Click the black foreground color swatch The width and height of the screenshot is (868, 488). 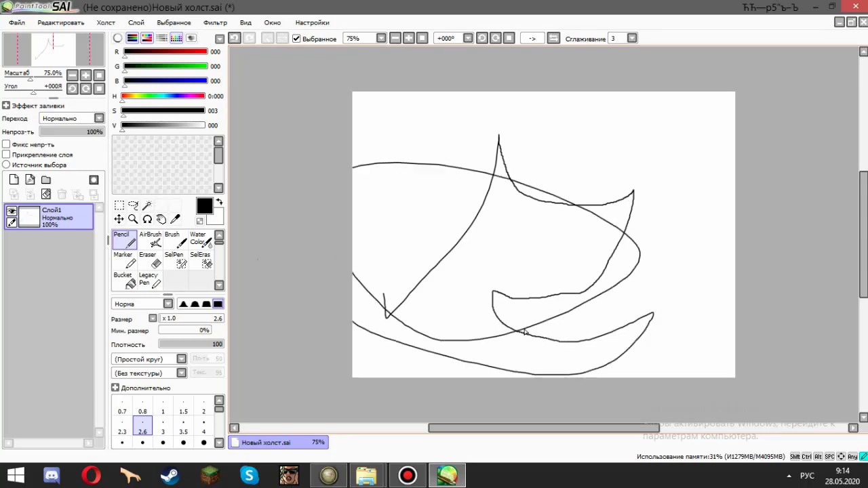[204, 206]
